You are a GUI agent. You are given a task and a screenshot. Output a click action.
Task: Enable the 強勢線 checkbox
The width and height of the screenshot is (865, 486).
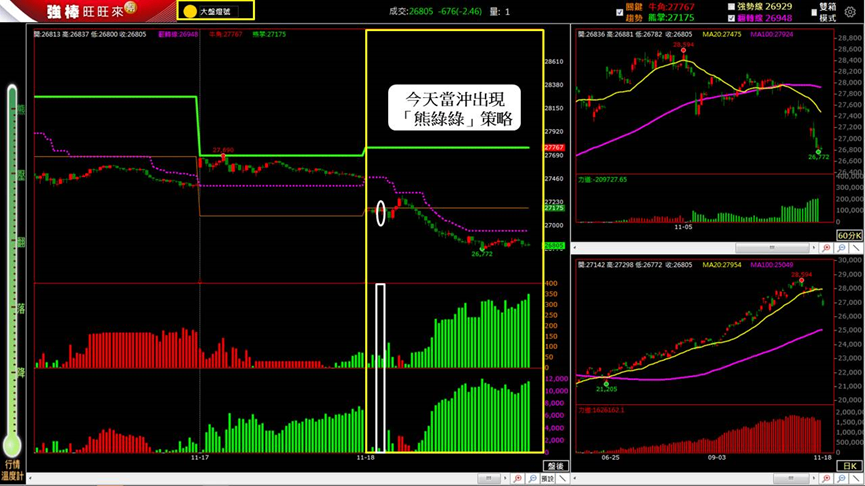[x=731, y=7]
